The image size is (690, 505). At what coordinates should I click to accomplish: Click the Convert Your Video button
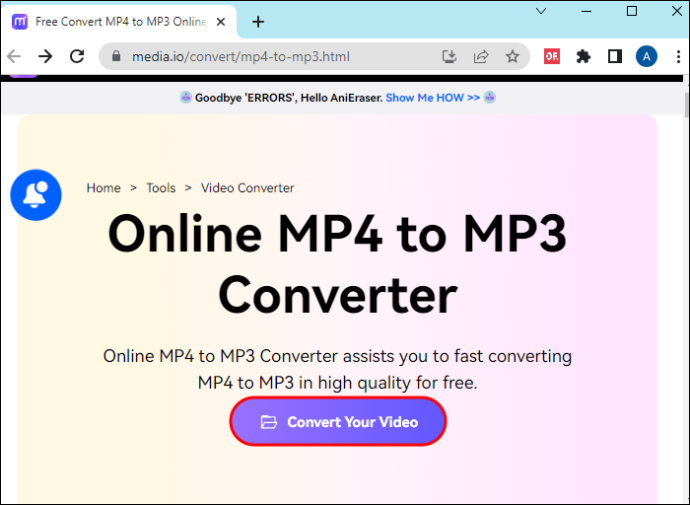(x=338, y=421)
